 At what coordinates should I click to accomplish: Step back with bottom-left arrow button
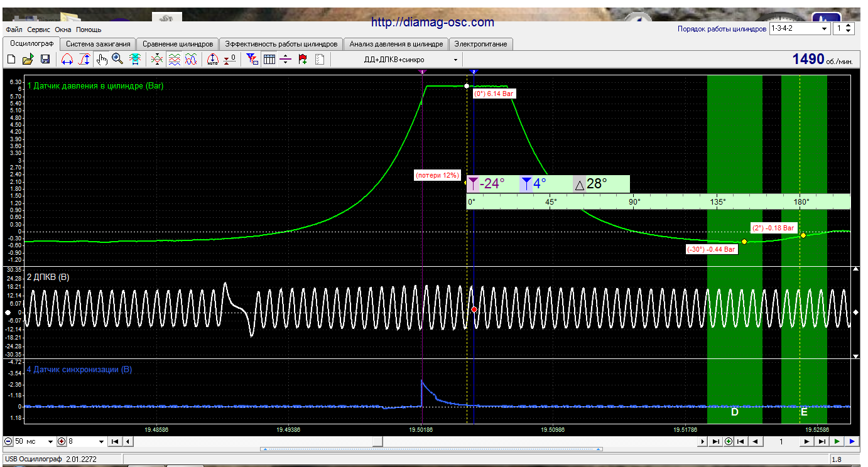click(127, 441)
